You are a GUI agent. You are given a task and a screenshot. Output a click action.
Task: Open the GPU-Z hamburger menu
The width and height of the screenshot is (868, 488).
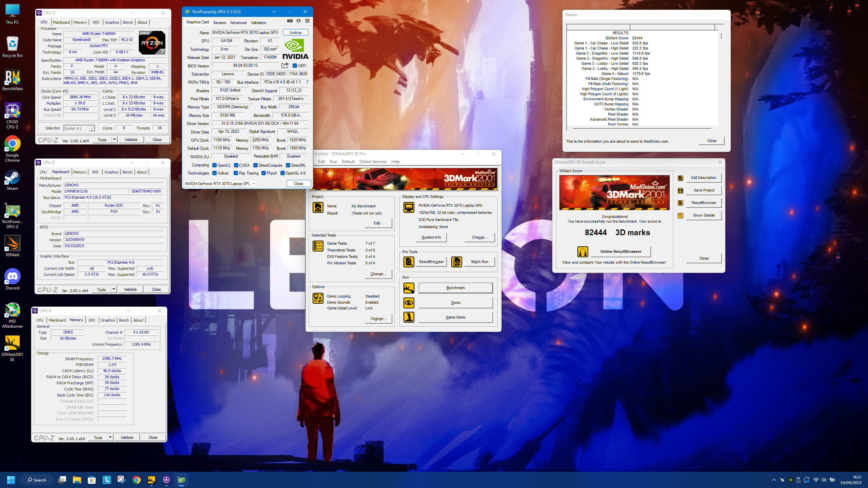[307, 21]
